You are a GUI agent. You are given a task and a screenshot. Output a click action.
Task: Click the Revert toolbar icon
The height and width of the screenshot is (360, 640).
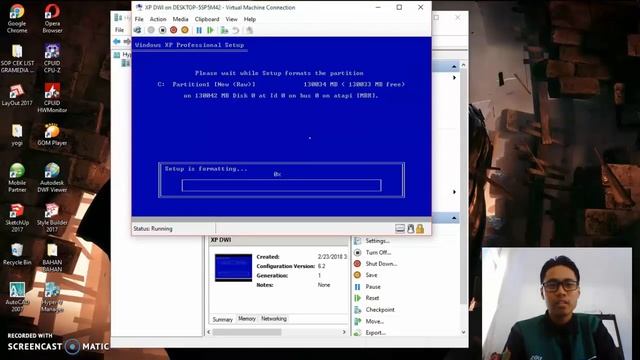click(x=236, y=30)
